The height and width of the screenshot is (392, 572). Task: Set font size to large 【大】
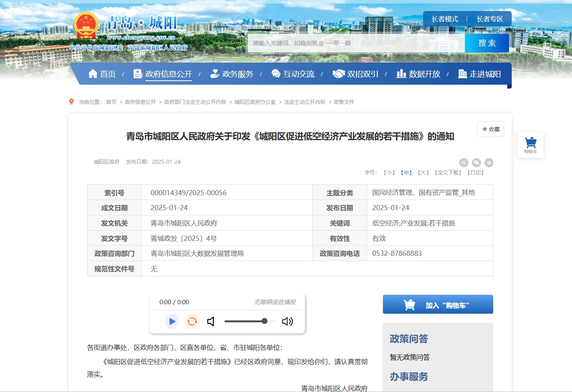click(423, 172)
